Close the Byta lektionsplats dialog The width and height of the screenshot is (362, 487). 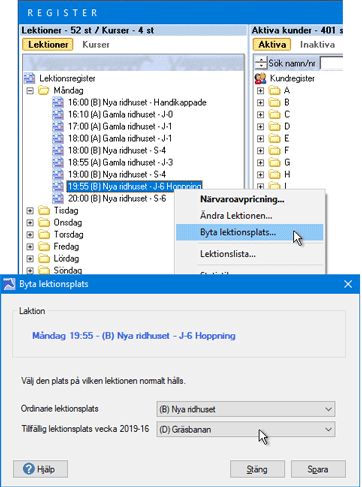(x=348, y=284)
